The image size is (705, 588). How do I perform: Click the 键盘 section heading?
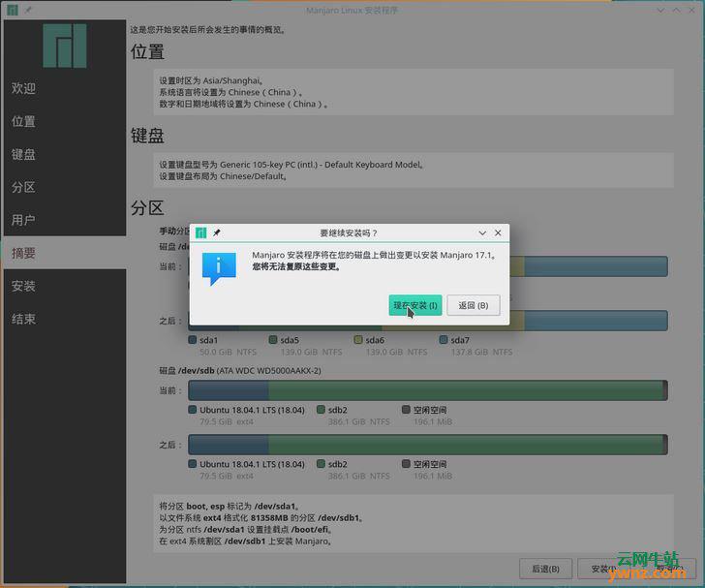pos(147,136)
